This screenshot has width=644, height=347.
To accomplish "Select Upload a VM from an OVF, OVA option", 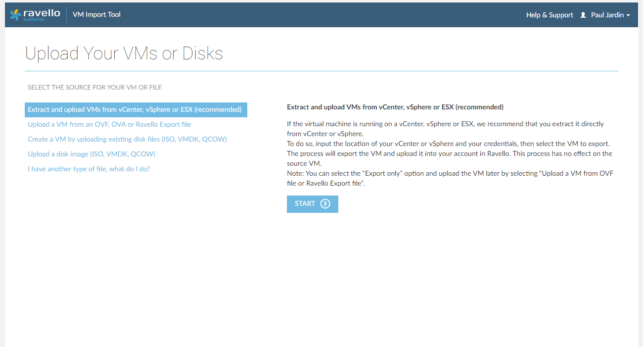I will [109, 124].
